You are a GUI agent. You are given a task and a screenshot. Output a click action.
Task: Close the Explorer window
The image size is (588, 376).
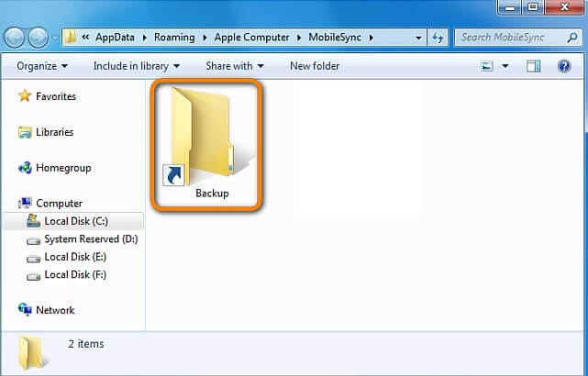tap(564, 7)
